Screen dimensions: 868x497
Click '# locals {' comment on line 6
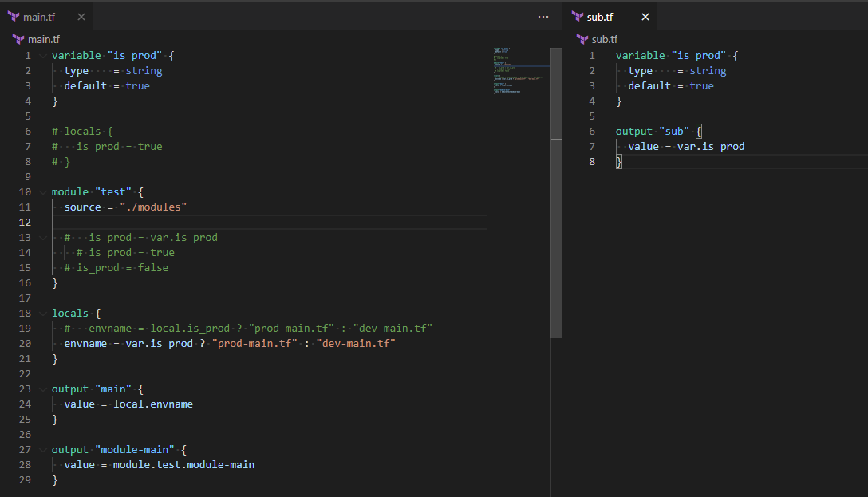point(82,131)
